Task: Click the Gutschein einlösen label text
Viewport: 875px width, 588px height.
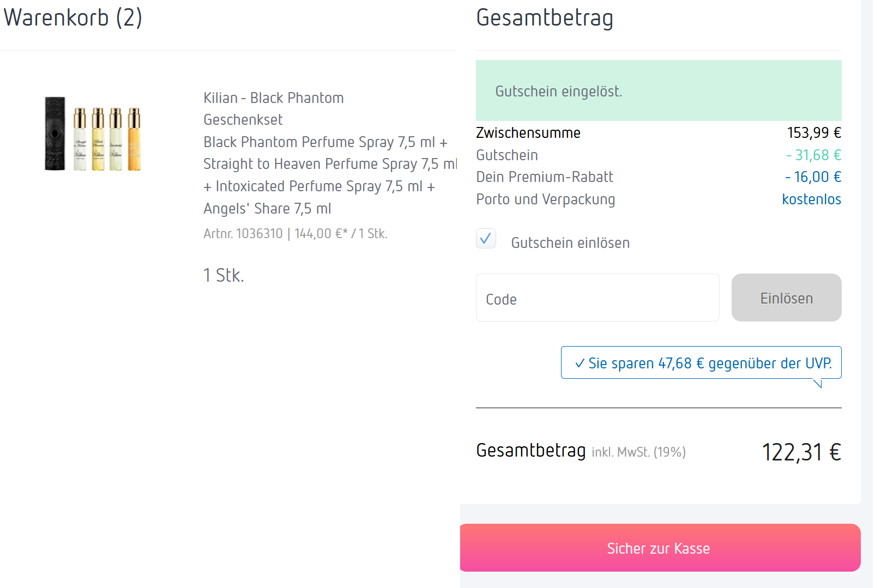Action: tap(570, 243)
